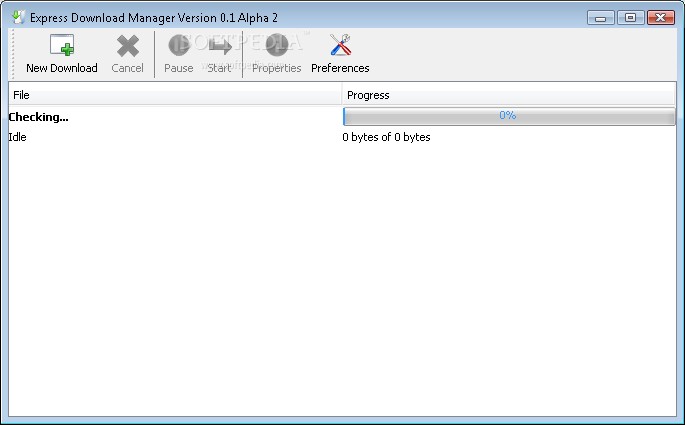Cancel the download with the X icon

(128, 46)
